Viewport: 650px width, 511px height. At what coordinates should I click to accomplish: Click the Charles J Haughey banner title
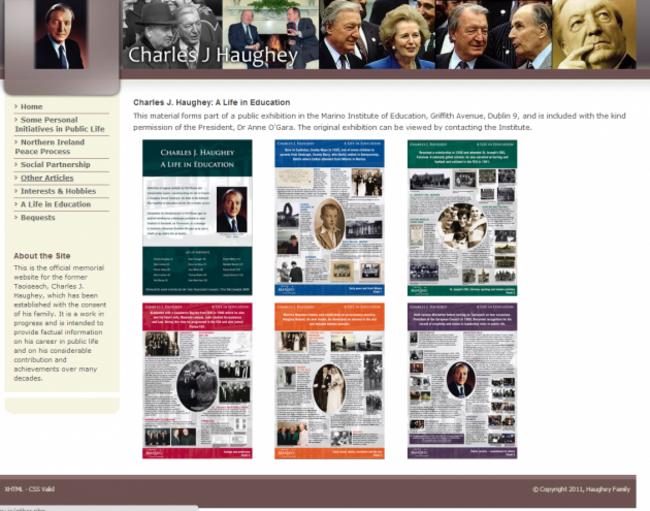point(213,56)
